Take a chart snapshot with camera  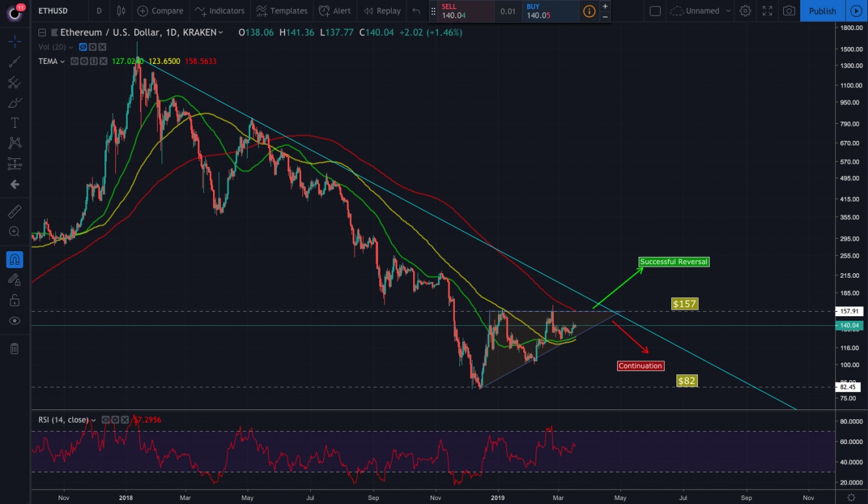(789, 11)
